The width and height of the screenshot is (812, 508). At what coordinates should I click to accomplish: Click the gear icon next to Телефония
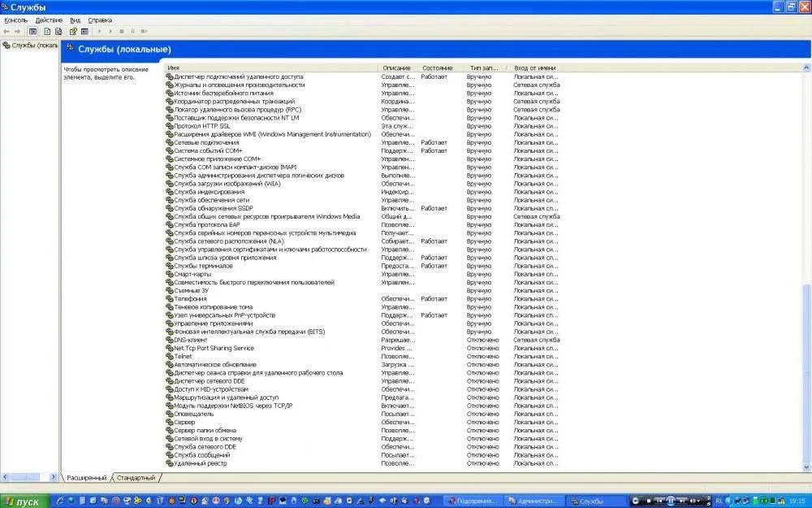point(170,299)
